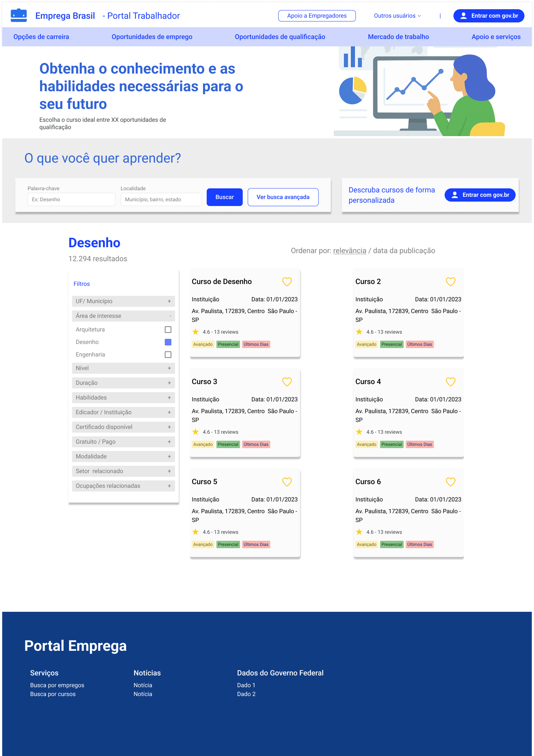The image size is (534, 756).
Task: Click the Emprega Brasil briefcase logo
Action: click(x=19, y=15)
